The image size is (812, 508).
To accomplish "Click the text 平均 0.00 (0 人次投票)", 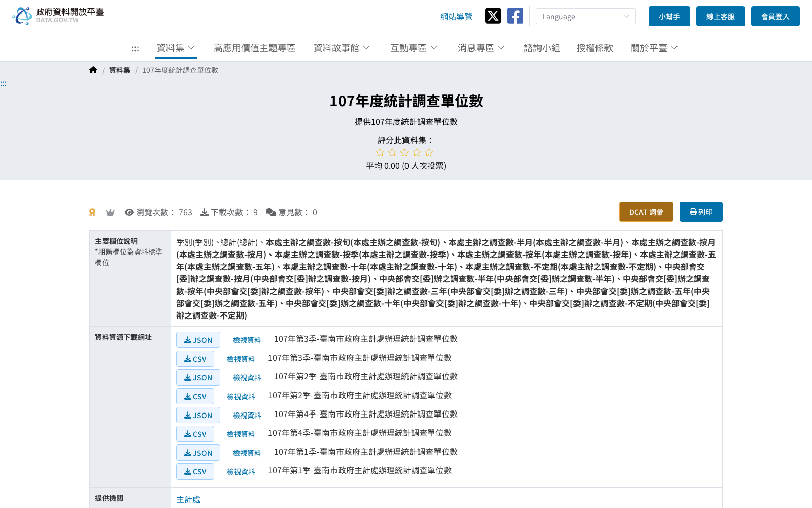I will 406,166.
